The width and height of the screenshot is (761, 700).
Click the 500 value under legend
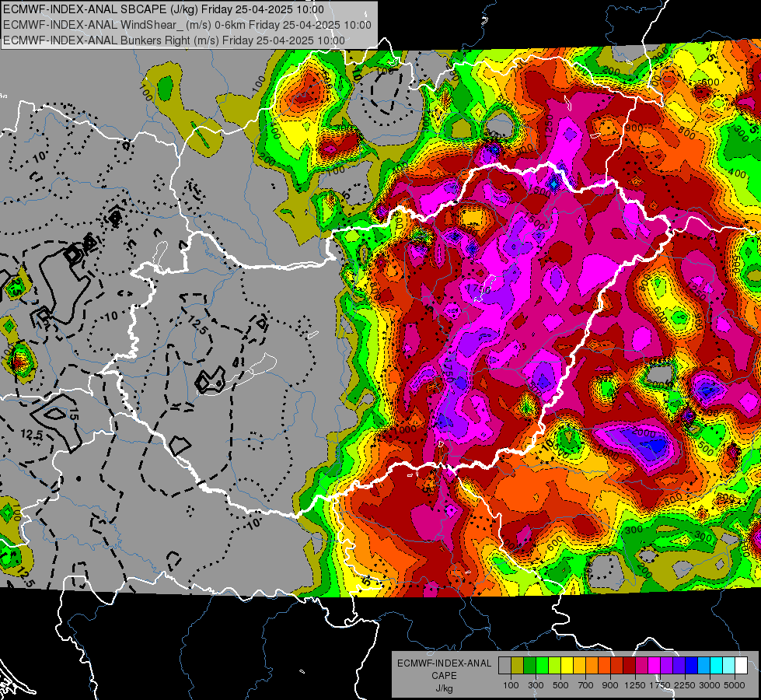[x=560, y=685]
